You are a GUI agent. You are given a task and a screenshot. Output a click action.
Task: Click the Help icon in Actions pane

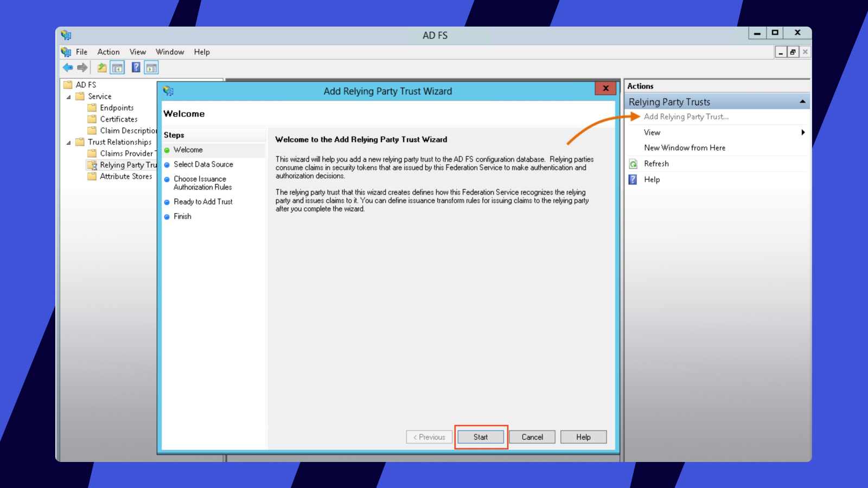(633, 179)
